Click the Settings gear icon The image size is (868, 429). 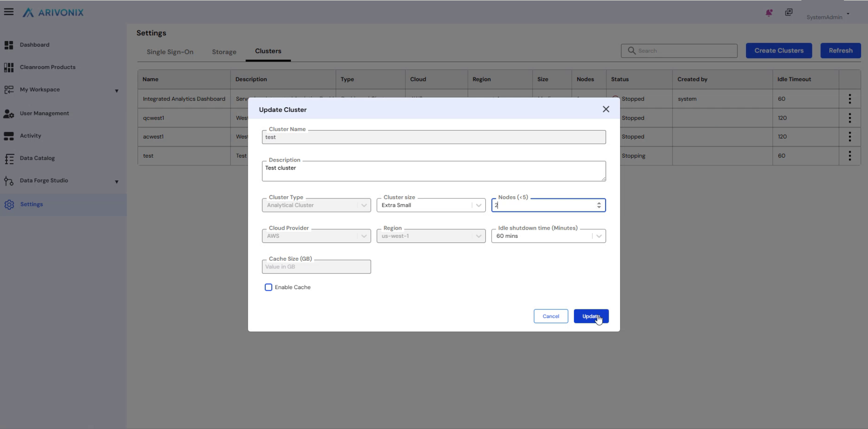coord(9,205)
